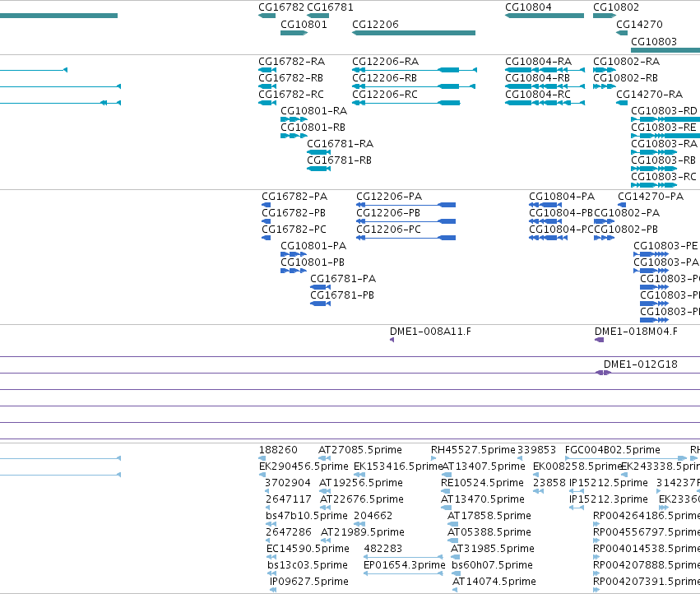Click the CG14270 gene label
This screenshot has width=700, height=594.
[639, 25]
